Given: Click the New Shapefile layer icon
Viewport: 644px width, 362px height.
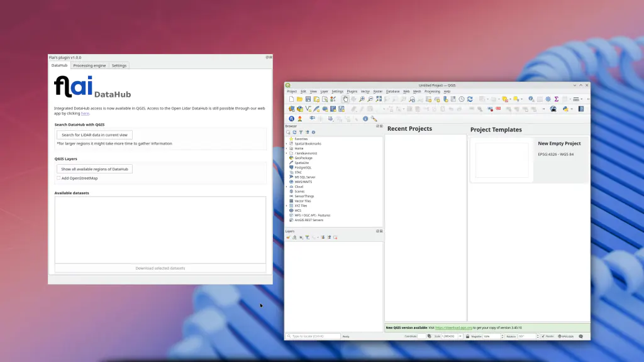Looking at the screenshot, I should 308,109.
